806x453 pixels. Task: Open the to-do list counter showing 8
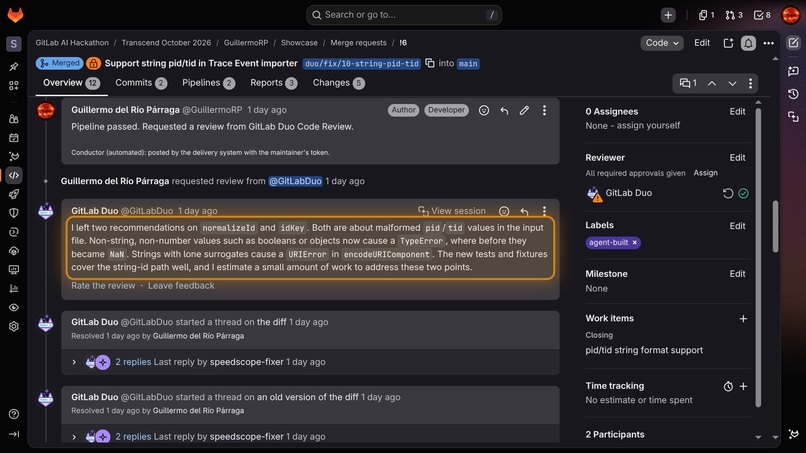click(762, 15)
